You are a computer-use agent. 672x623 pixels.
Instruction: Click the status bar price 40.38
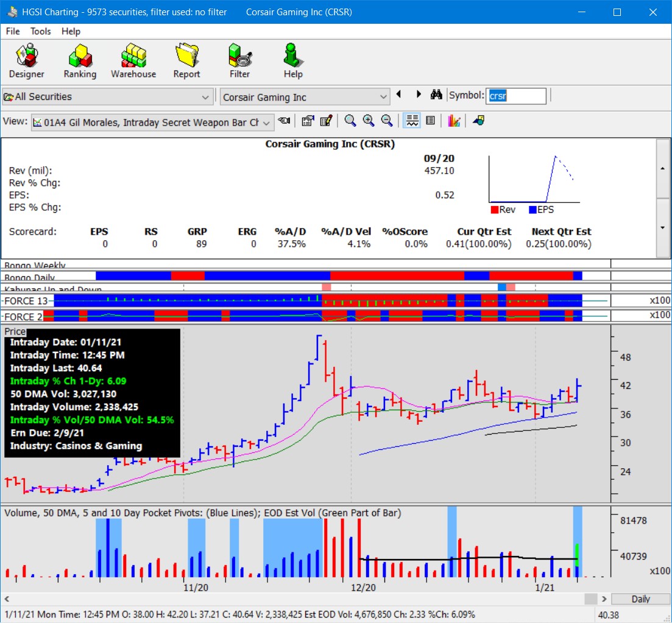[609, 615]
